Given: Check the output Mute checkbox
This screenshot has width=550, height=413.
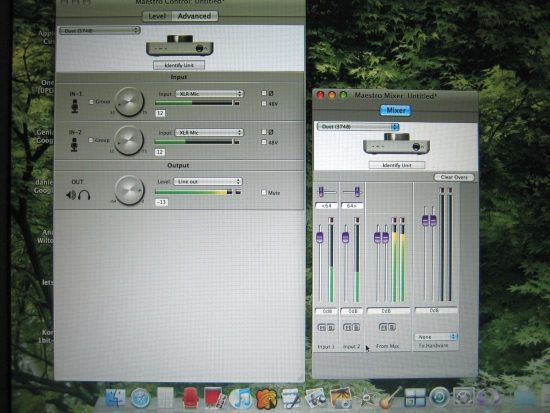Looking at the screenshot, I should click(x=264, y=192).
